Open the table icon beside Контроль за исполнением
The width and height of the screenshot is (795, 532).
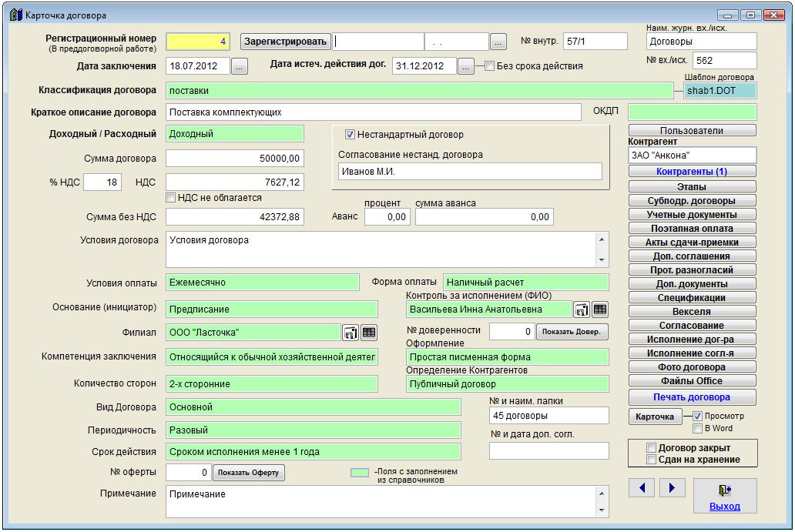point(600,309)
